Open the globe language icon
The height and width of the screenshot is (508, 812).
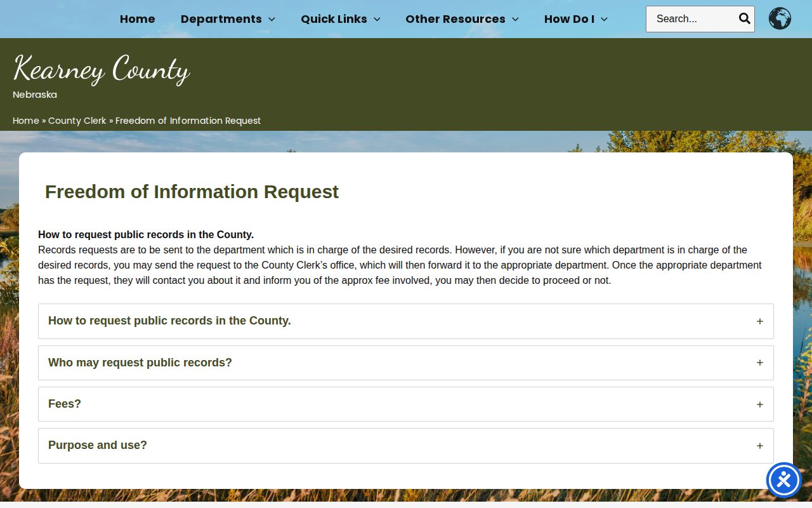click(x=780, y=18)
